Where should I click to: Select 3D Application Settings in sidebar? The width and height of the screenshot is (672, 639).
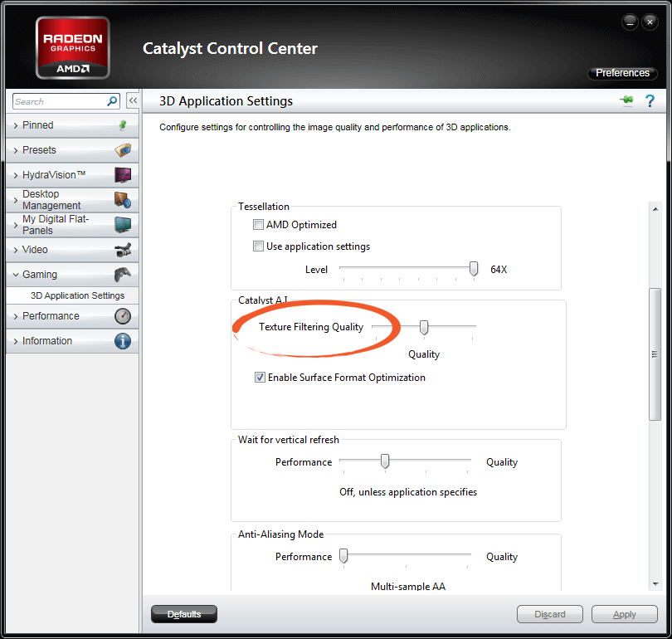click(x=78, y=295)
